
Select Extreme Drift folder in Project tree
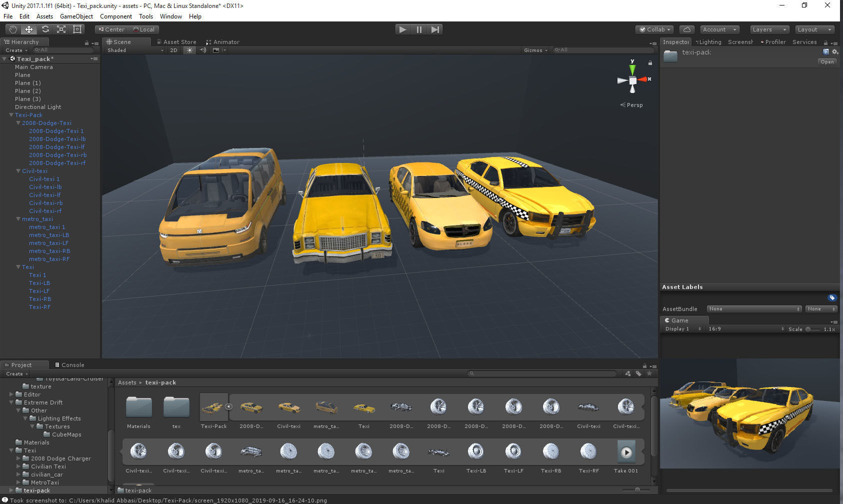(x=43, y=402)
